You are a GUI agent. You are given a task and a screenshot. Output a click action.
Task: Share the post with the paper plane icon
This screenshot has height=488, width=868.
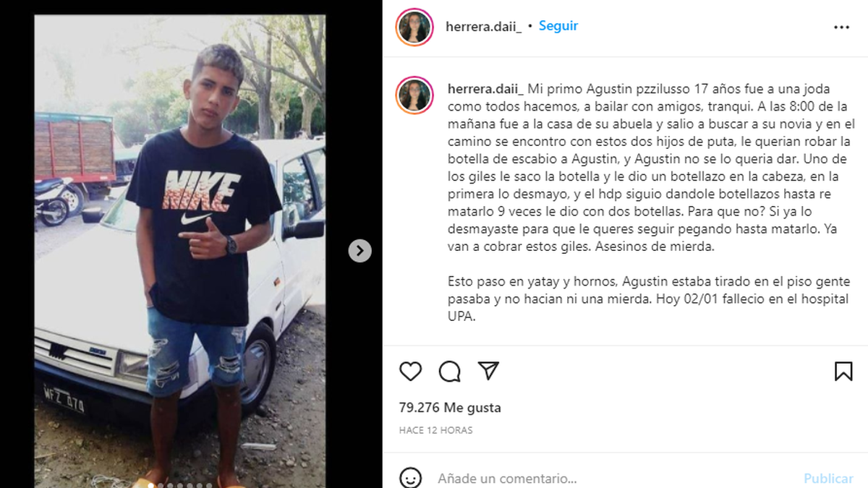point(489,372)
